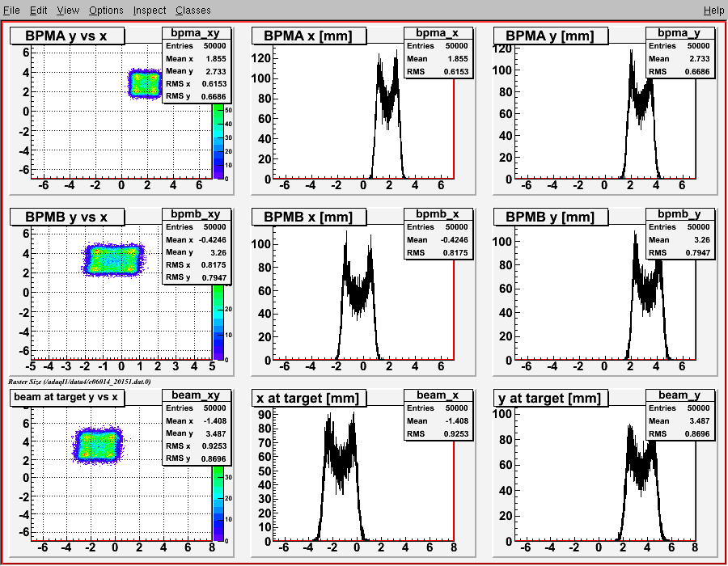The width and height of the screenshot is (728, 566).
Task: Click the BPMA scatter plot color palette bar
Action: tap(218, 141)
